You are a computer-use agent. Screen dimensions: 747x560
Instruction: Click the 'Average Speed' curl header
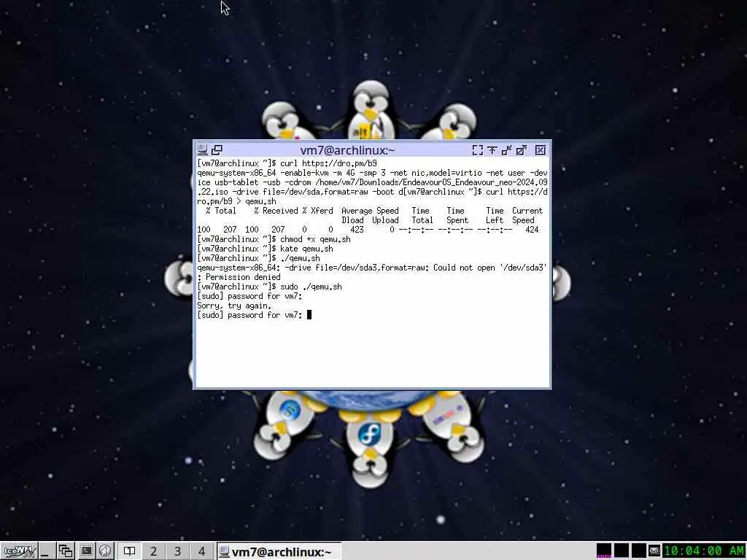pos(370,211)
